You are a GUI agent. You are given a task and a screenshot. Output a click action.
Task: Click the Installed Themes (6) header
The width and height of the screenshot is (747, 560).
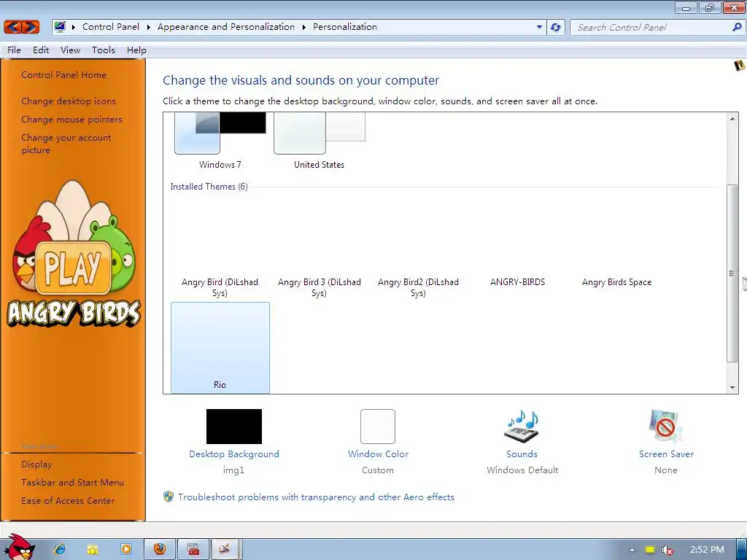(x=209, y=187)
